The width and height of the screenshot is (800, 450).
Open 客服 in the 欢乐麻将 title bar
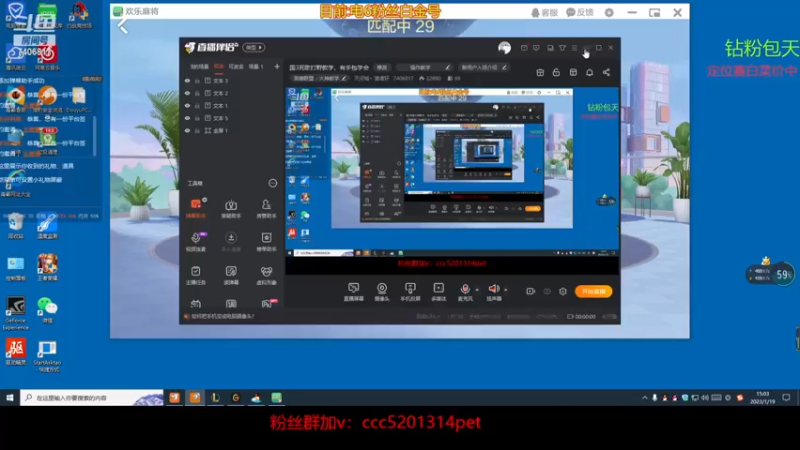(x=544, y=12)
